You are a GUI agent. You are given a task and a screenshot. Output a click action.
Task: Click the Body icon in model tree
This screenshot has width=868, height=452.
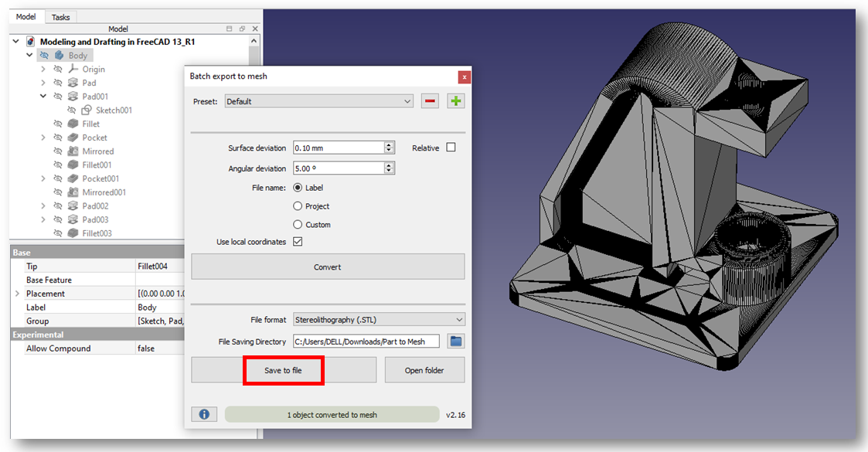click(x=59, y=56)
